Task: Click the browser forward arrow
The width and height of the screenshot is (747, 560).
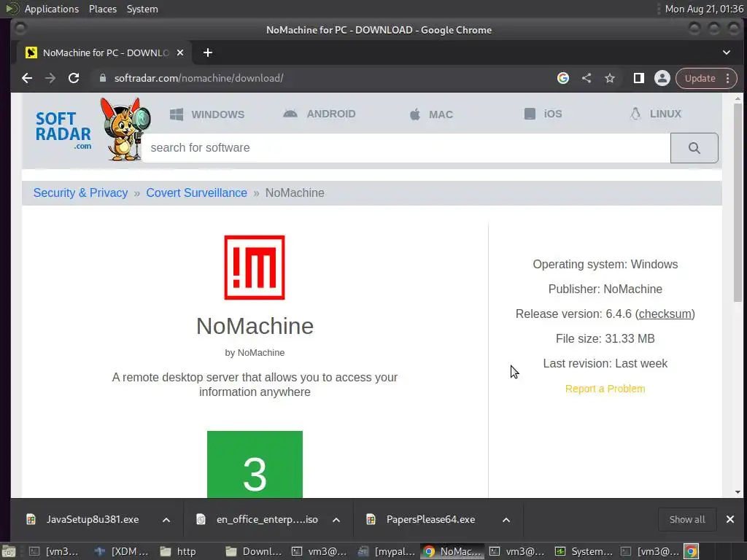Action: [x=50, y=78]
